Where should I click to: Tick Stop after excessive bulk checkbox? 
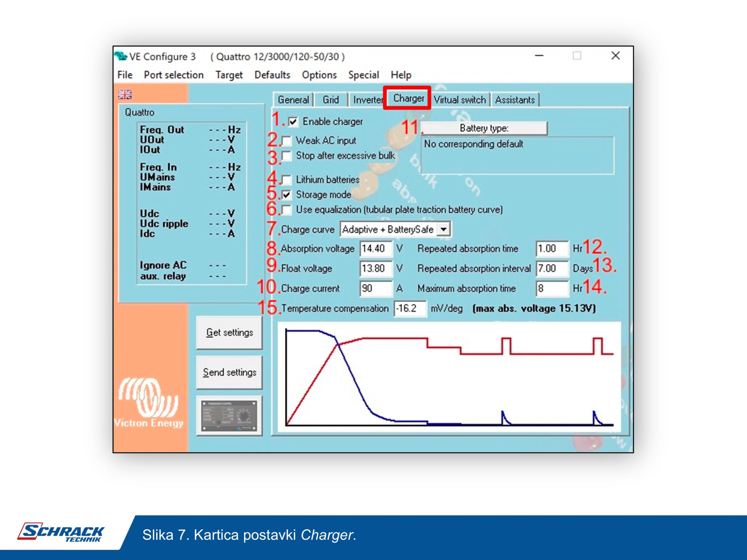pyautogui.click(x=286, y=156)
